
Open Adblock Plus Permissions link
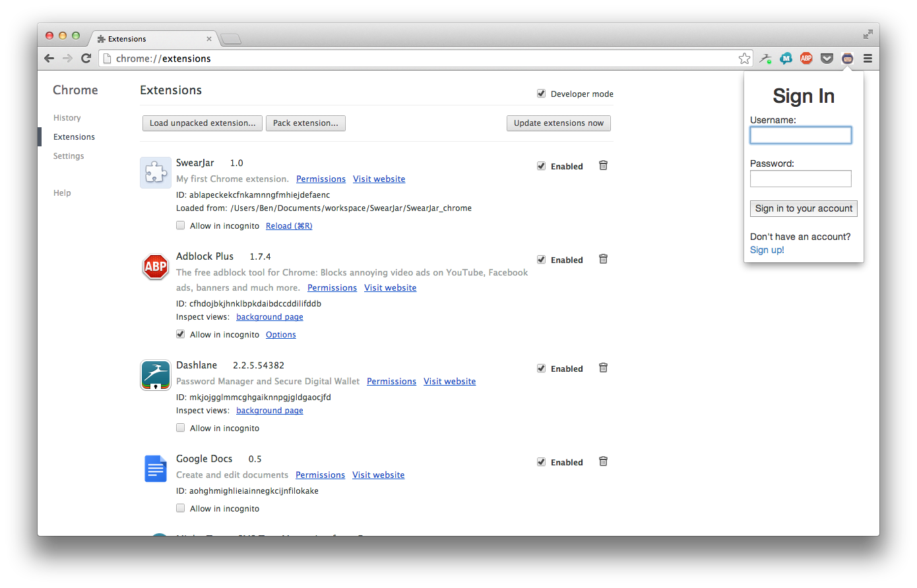[x=332, y=288]
